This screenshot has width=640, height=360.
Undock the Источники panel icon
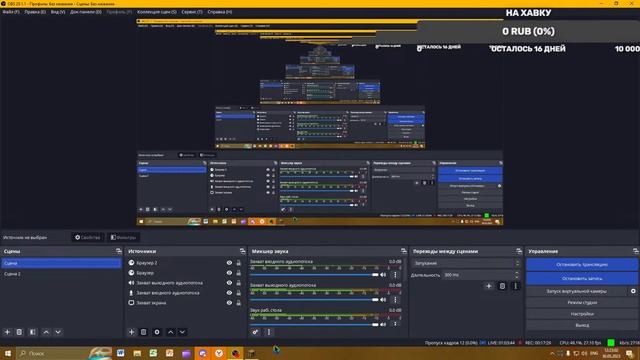click(x=242, y=251)
